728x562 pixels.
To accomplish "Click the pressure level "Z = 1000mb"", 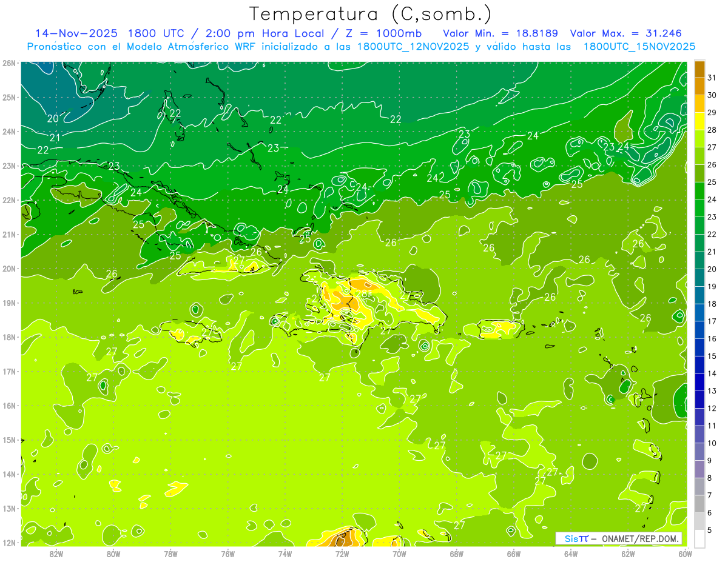I will pos(383,33).
